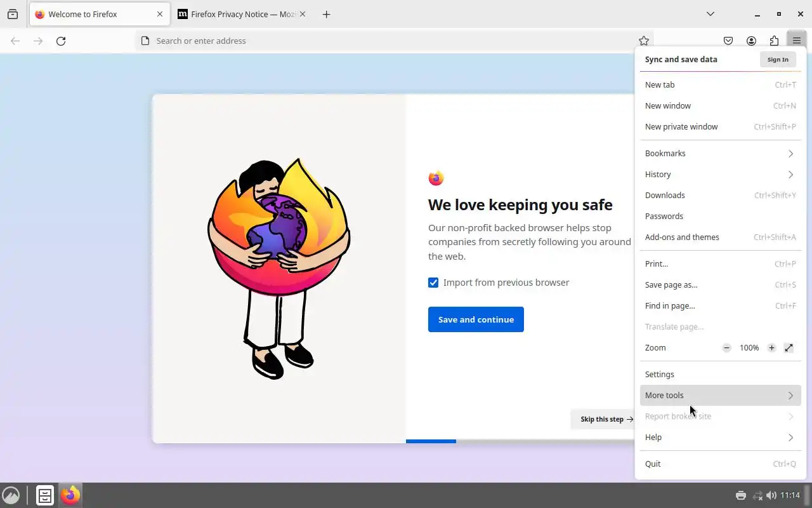Zoom out with the minus icon

click(x=727, y=347)
